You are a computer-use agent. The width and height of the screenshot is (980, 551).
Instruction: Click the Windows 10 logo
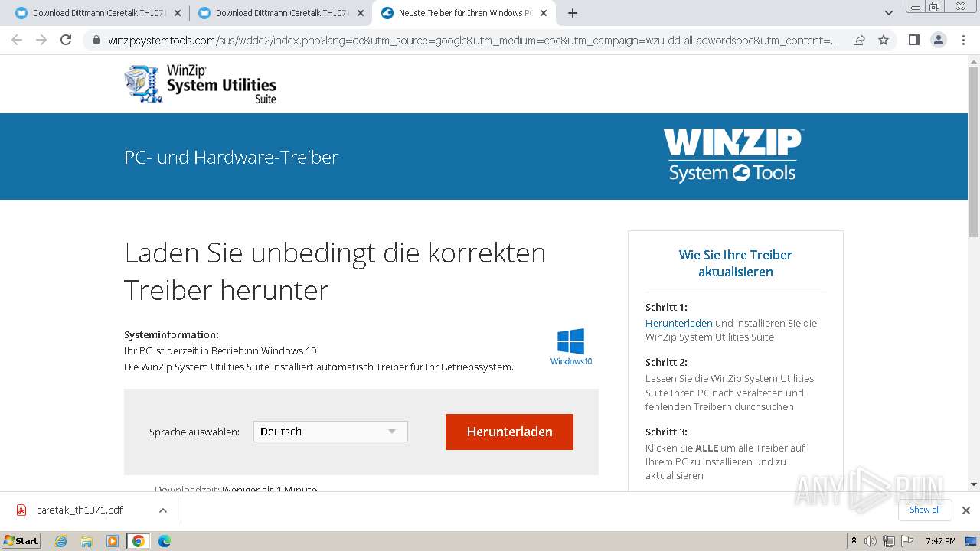(x=571, y=347)
